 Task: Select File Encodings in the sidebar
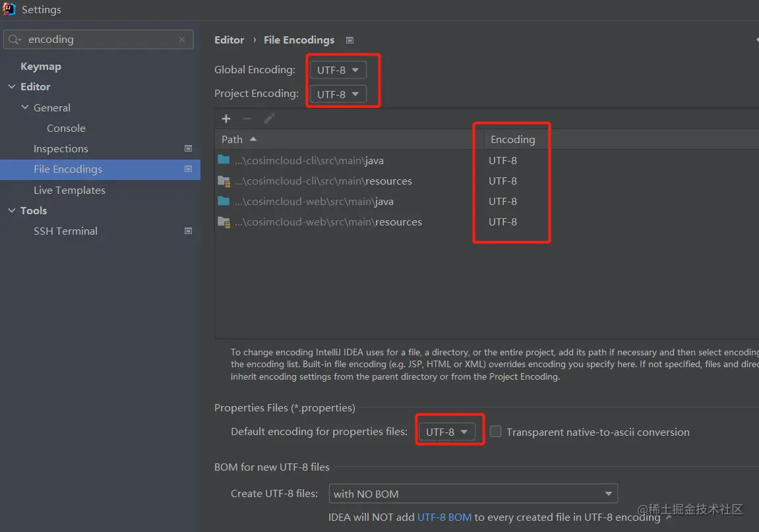click(x=100, y=169)
